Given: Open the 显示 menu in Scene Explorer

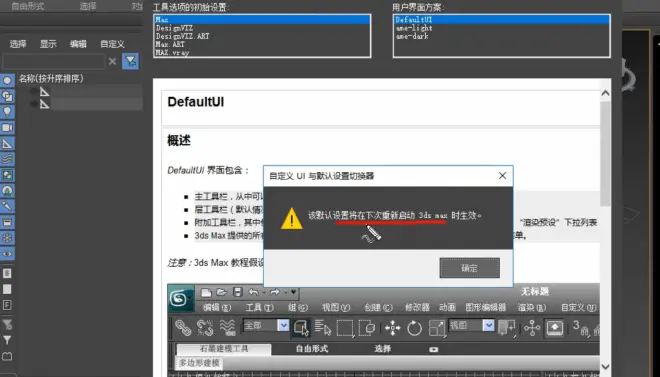Looking at the screenshot, I should tap(48, 44).
